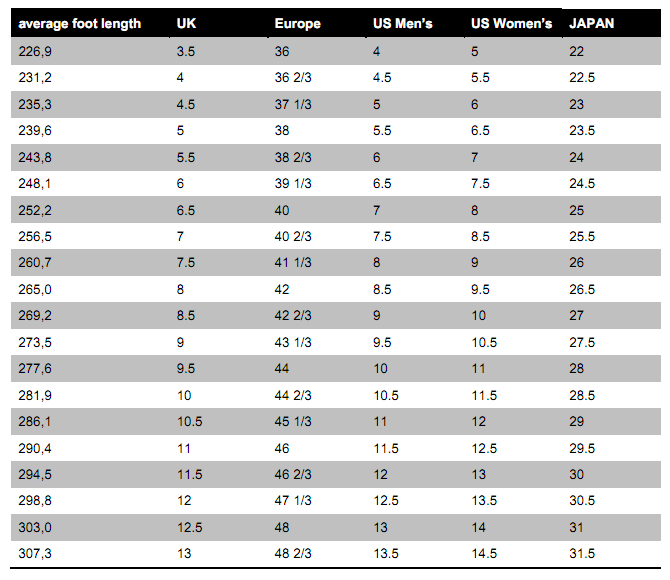Click US Women's size 12.5 cell
Image resolution: width=670 pixels, height=580 pixels.
pos(484,448)
